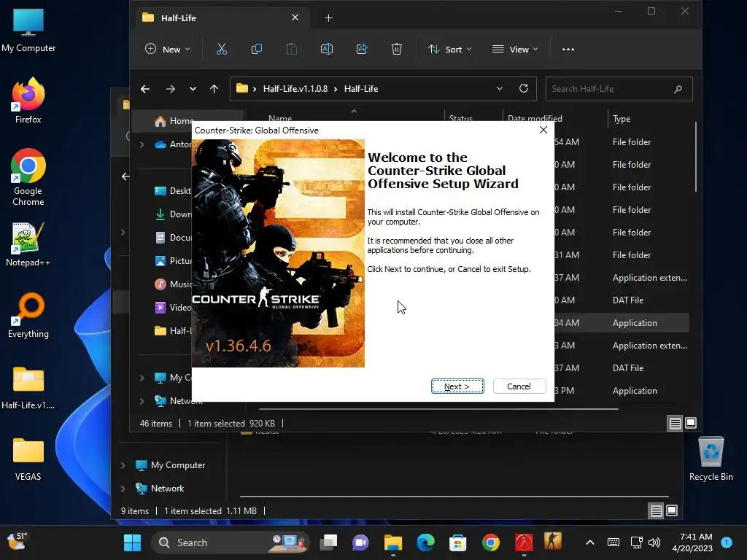Open the VEGAS desktop folder
The height and width of the screenshot is (560, 747).
[x=28, y=458]
